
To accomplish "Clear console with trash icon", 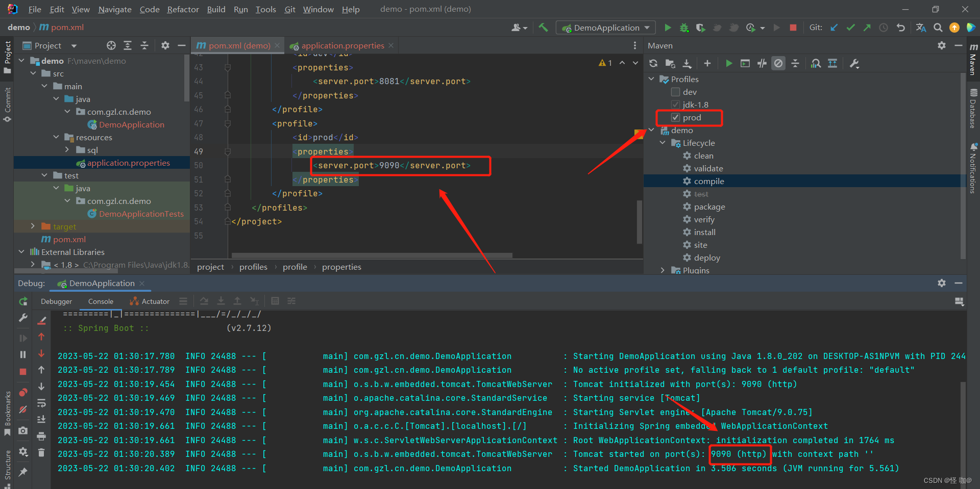I will tap(41, 452).
